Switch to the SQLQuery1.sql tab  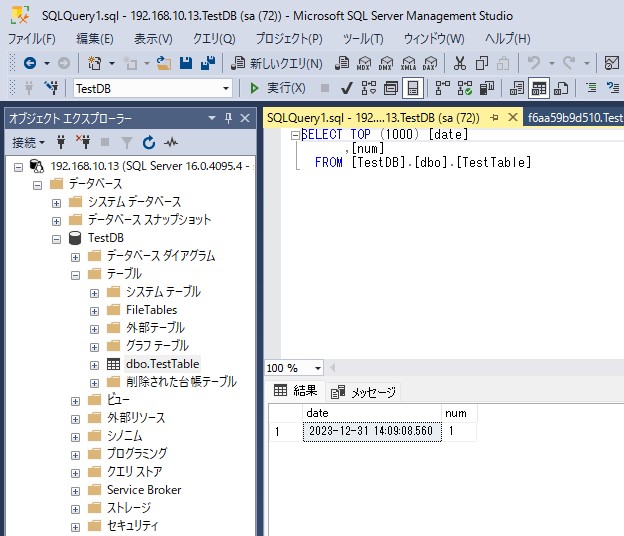pyautogui.click(x=373, y=118)
